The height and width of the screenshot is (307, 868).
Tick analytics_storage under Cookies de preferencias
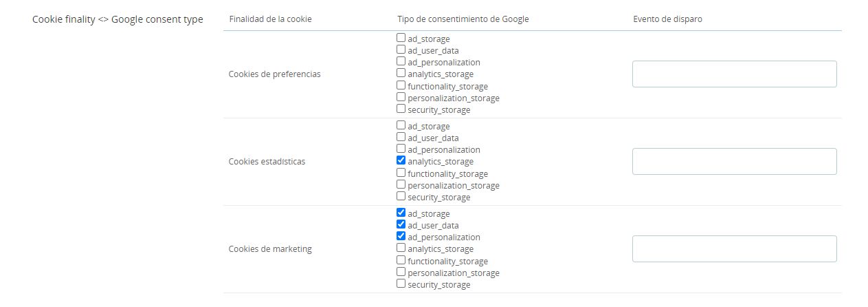401,74
